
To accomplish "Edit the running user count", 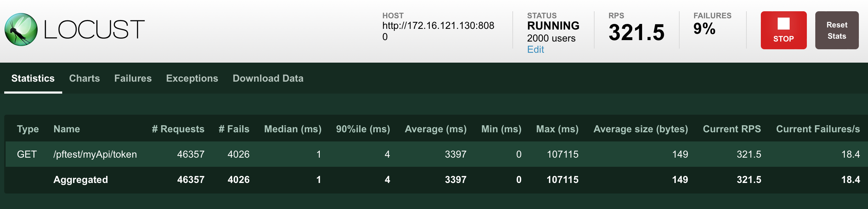I will (x=536, y=50).
